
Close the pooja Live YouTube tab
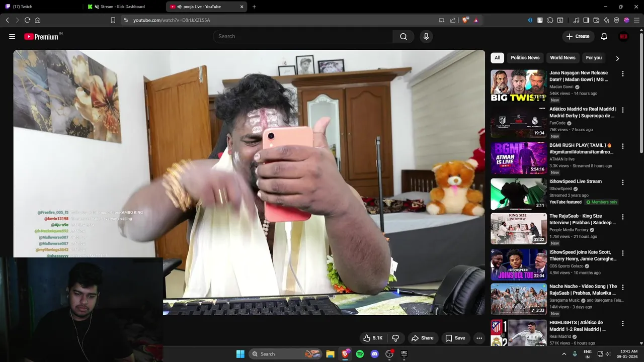pyautogui.click(x=242, y=7)
